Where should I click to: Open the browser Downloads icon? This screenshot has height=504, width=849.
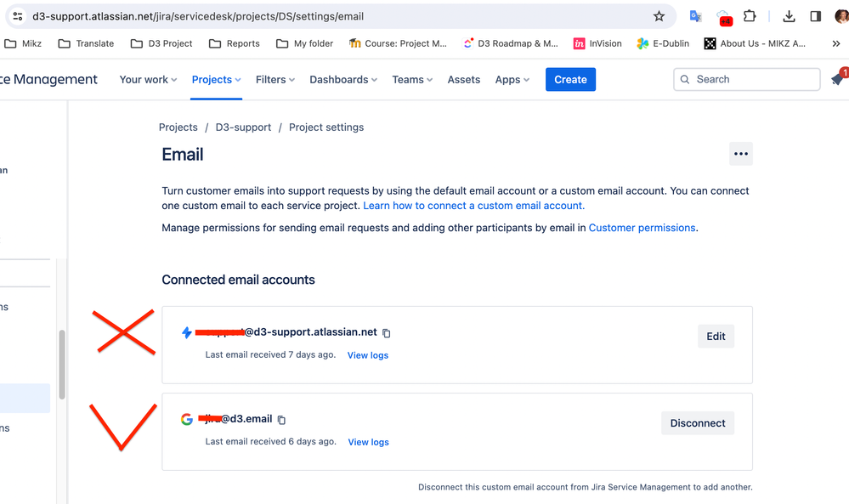(x=789, y=16)
